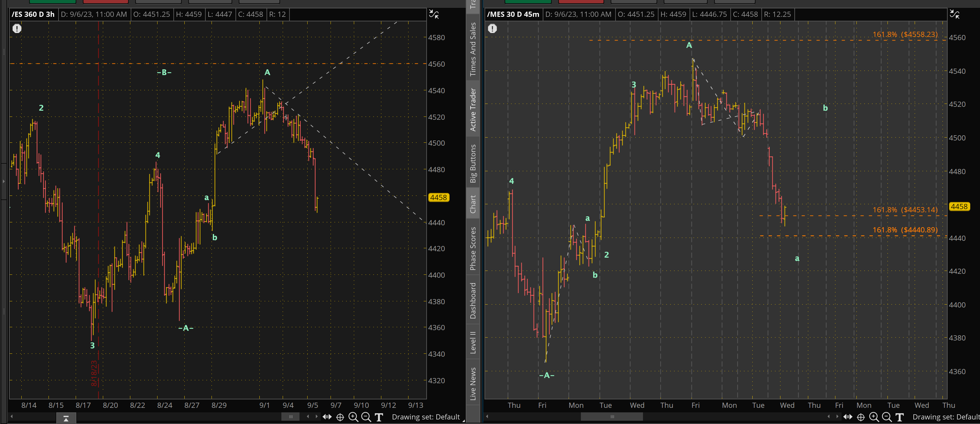Click scroll-left arrow on /ES chart scrollbar
This screenshot has width=980, height=424.
point(12,417)
